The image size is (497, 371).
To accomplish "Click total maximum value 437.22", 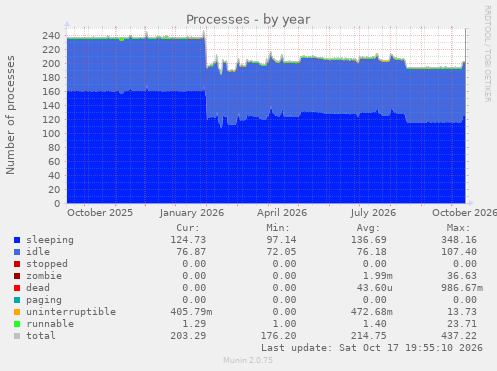I will coord(459,336).
